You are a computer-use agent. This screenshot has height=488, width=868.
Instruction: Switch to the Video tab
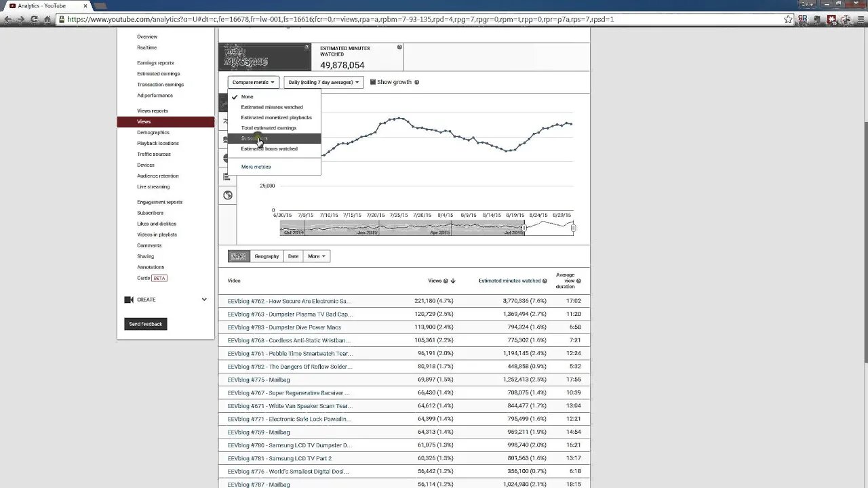point(239,256)
